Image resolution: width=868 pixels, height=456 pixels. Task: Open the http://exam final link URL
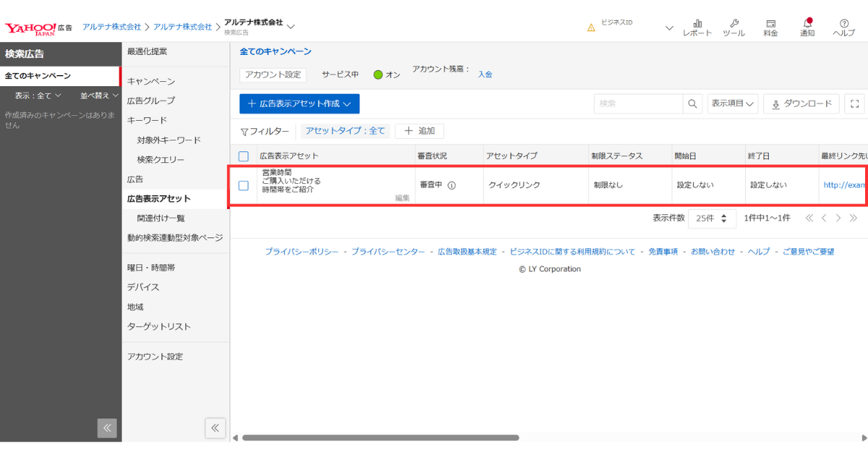pos(844,185)
